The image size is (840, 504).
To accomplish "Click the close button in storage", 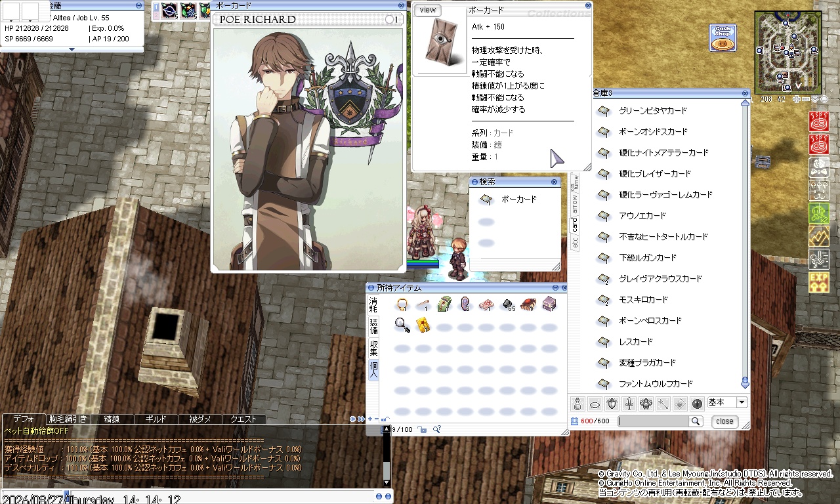I will click(x=724, y=421).
